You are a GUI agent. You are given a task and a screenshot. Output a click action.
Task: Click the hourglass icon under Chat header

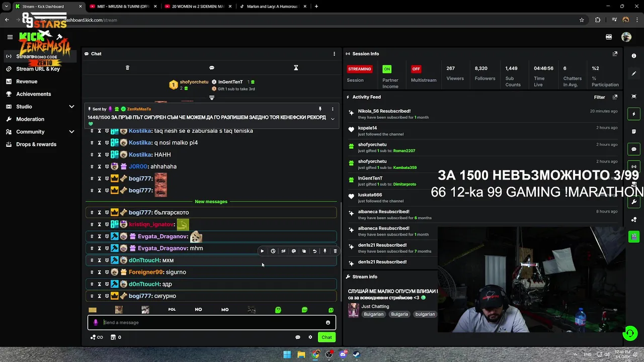(296, 68)
